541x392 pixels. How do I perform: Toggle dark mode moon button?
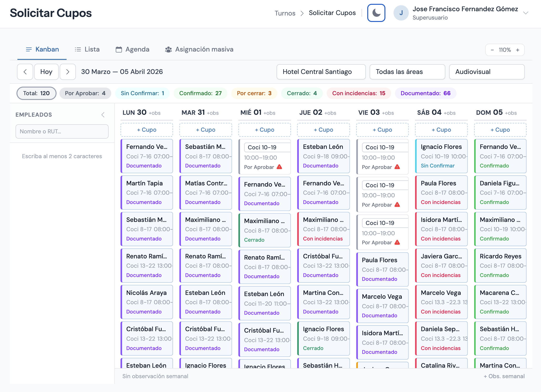coord(376,13)
